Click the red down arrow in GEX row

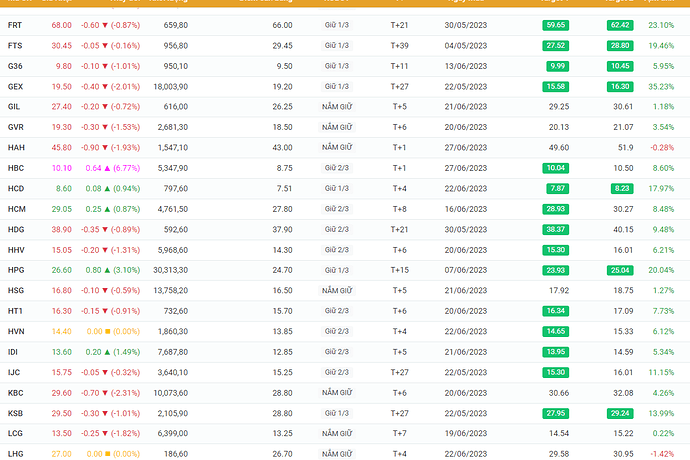(x=105, y=87)
